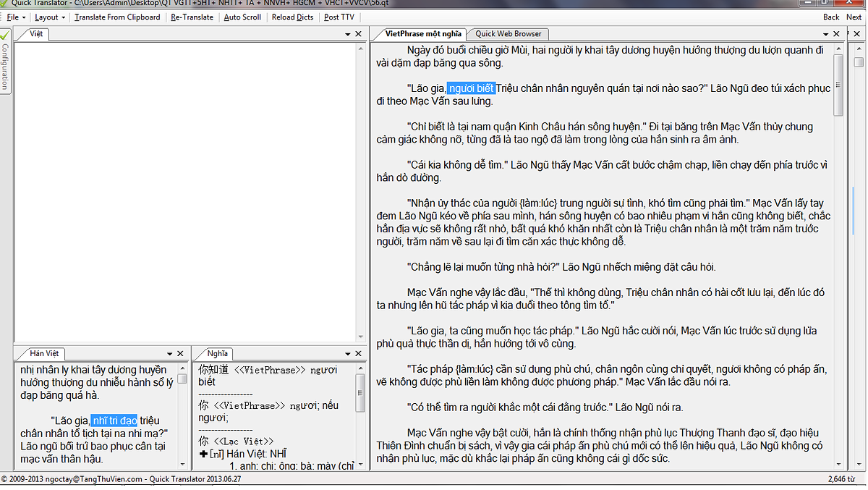Toggle Auto Scroll in the toolbar
The width and height of the screenshot is (868, 490).
[x=242, y=17]
